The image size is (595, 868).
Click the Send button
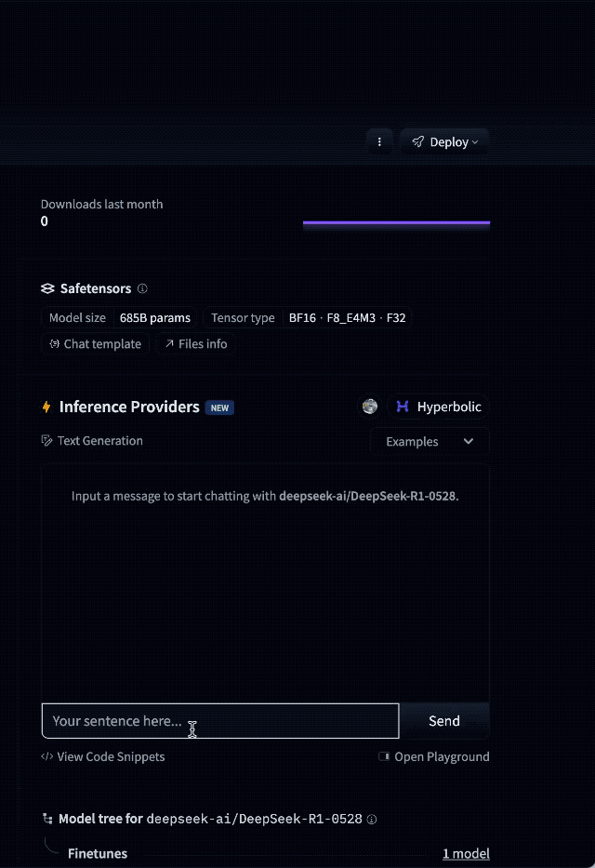(x=443, y=720)
